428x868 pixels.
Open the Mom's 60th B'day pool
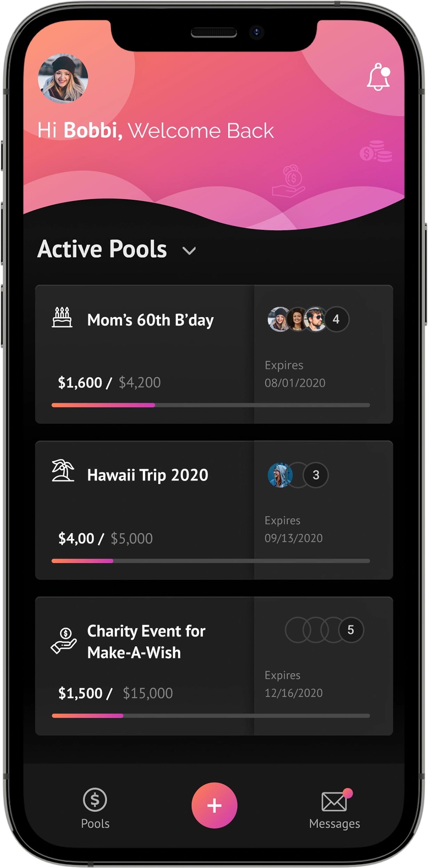point(150,320)
